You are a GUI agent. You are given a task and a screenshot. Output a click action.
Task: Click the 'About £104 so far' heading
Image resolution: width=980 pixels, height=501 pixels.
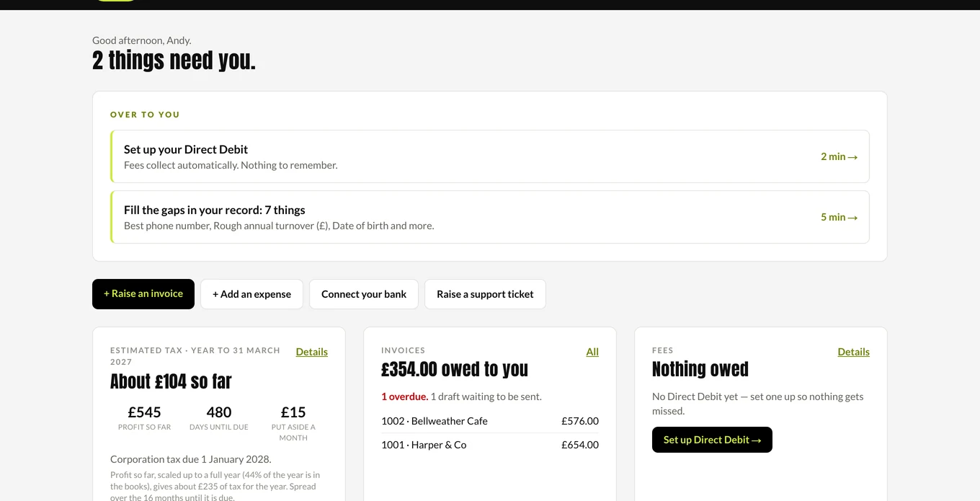171,381
